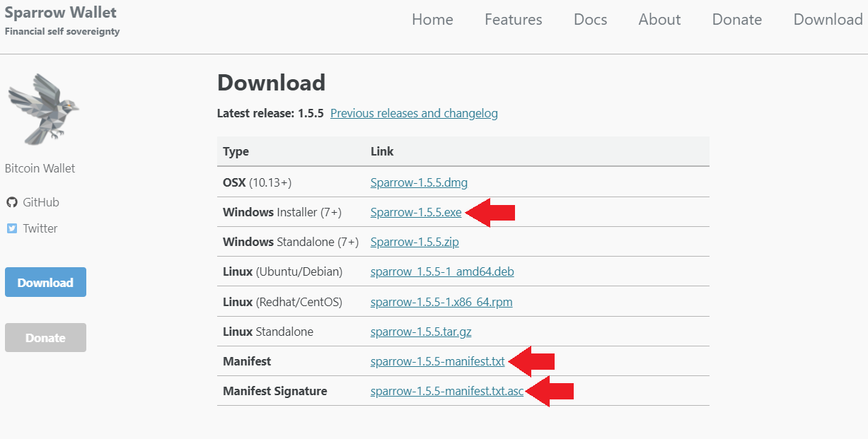
Task: Download the Sparrow-1.5.5.exe Windows installer
Action: pyautogui.click(x=416, y=212)
